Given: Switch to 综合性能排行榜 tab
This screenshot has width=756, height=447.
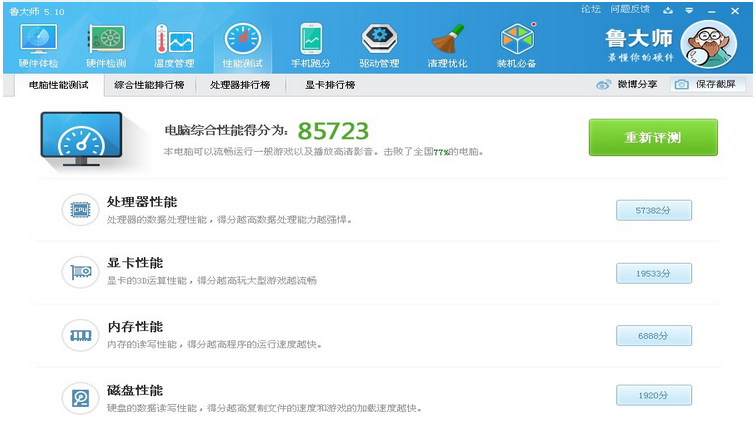Looking at the screenshot, I should click(149, 85).
